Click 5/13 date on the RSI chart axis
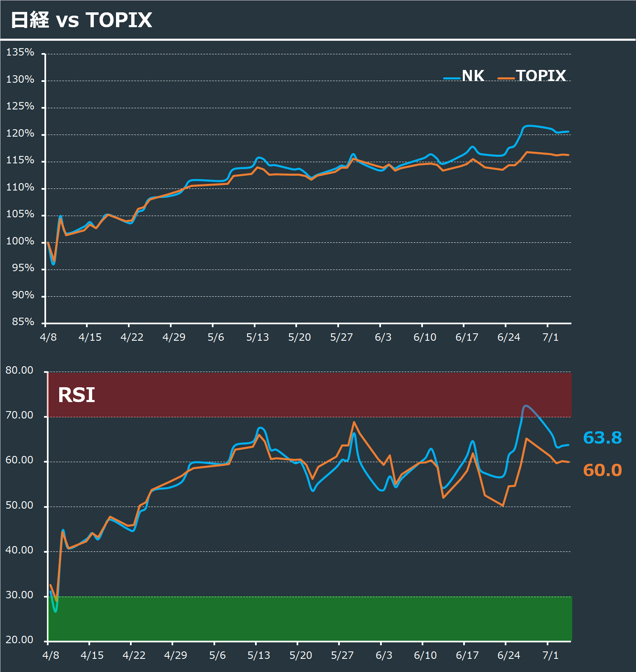The width and height of the screenshot is (636, 672). point(259,655)
